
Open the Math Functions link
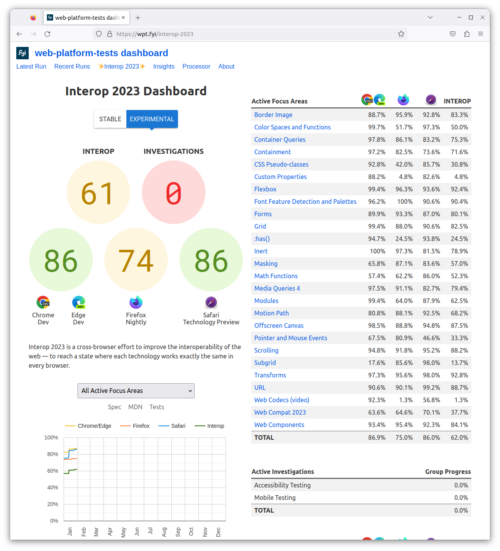276,276
